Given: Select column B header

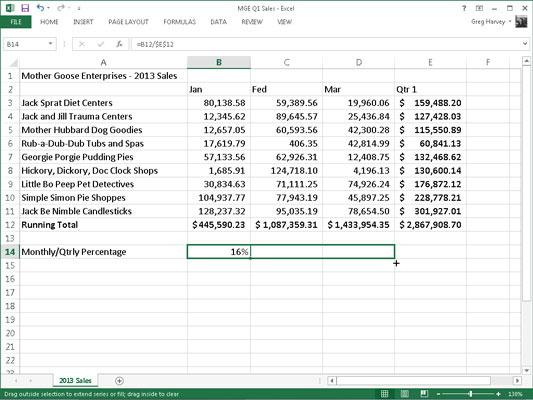Looking at the screenshot, I should [219, 63].
